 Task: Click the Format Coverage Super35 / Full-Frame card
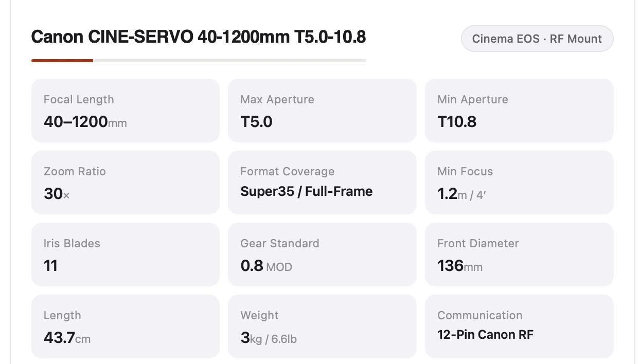pos(322,182)
